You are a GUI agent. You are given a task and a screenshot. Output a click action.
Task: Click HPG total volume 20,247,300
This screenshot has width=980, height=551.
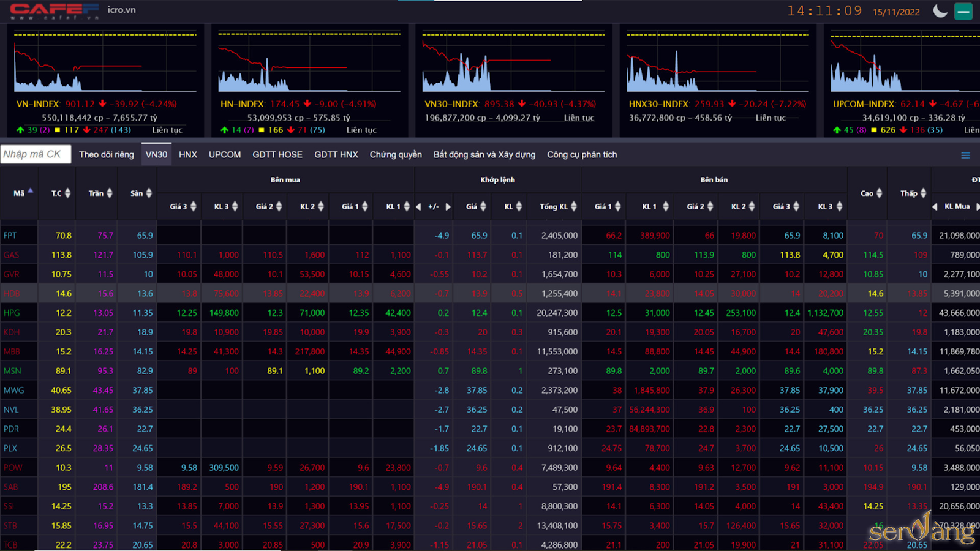(557, 313)
